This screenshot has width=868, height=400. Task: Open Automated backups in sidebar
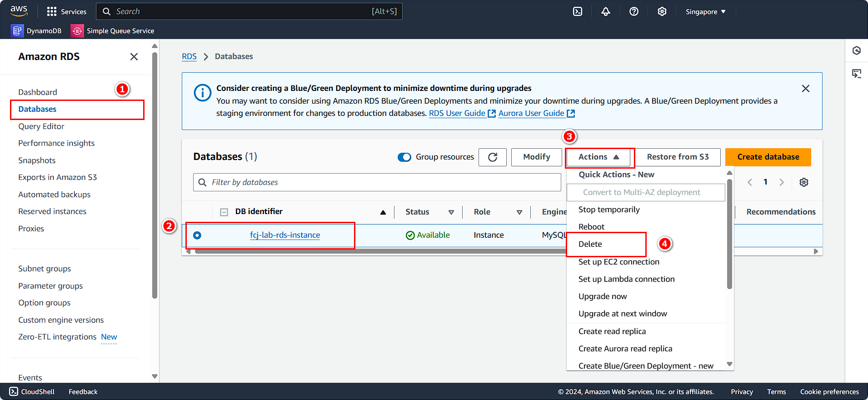(55, 195)
